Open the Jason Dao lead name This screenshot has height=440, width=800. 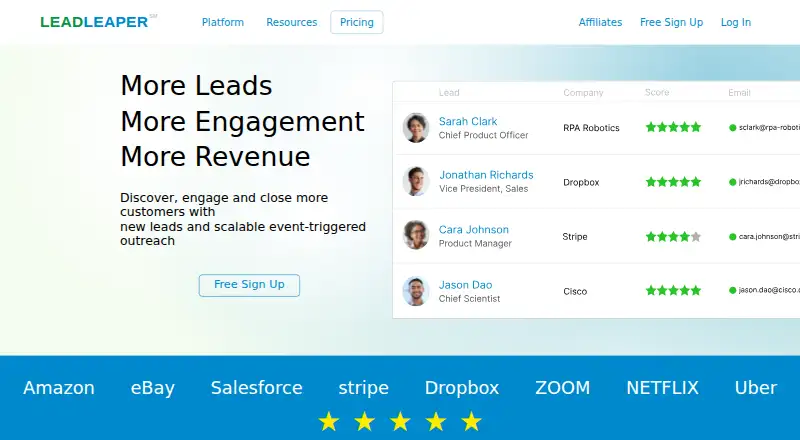(x=465, y=285)
